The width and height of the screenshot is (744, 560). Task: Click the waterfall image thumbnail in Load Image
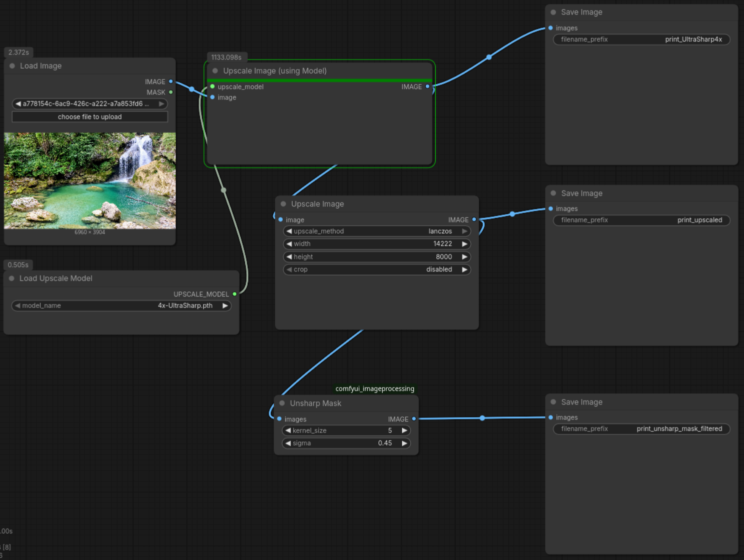click(x=90, y=180)
